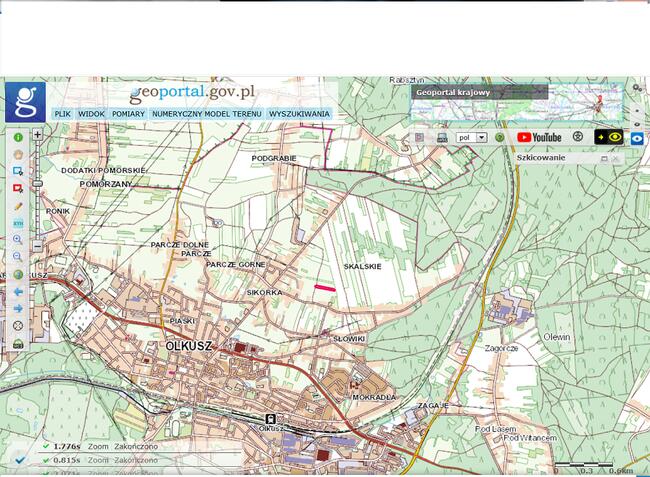
Task: Click the zoom slider plus button
Action: click(x=38, y=133)
